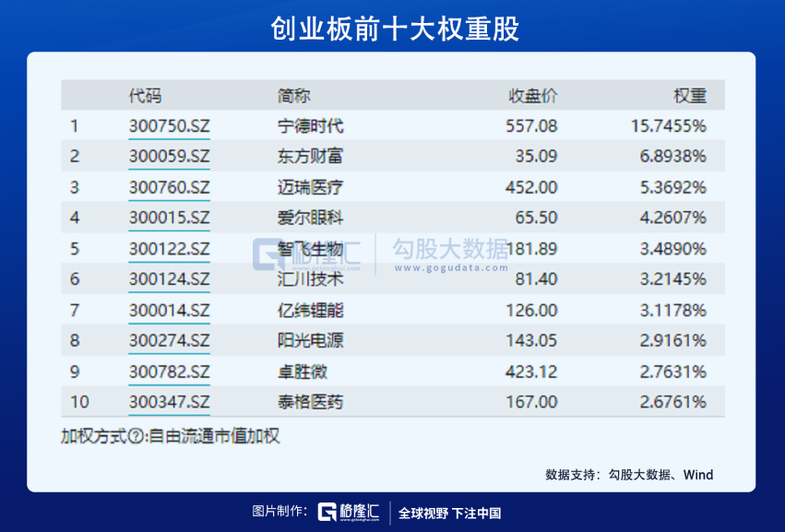Select stock name 亿纬锂能
This screenshot has height=532, width=785.
coord(310,311)
